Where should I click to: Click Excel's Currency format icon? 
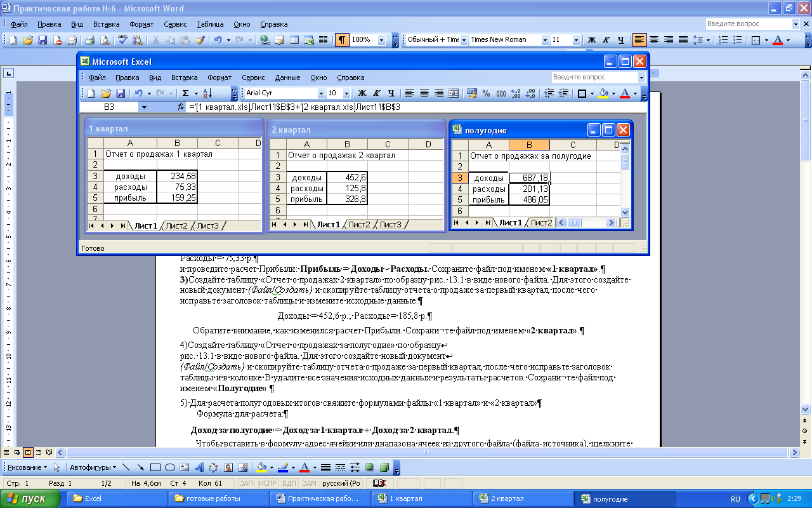pyautogui.click(x=471, y=93)
